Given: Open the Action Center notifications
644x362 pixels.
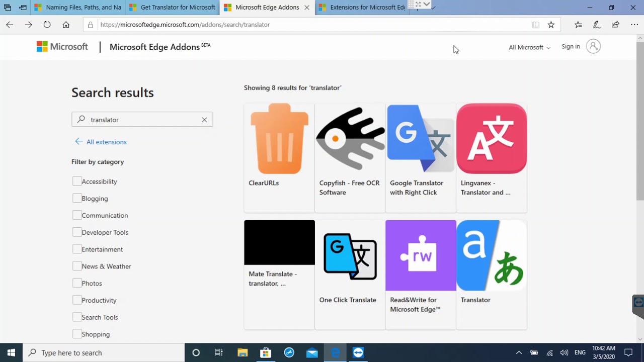Looking at the screenshot, I should coord(628,352).
